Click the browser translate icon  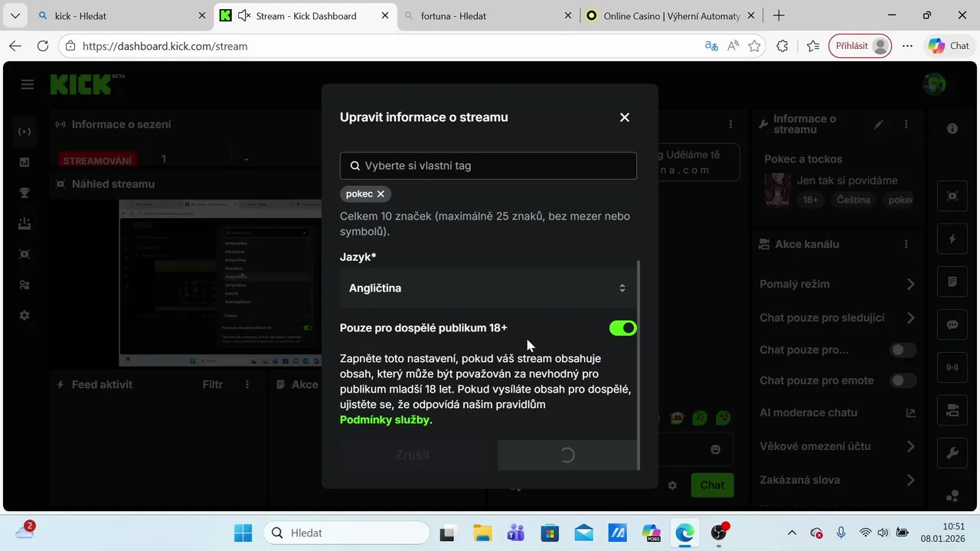[711, 46]
